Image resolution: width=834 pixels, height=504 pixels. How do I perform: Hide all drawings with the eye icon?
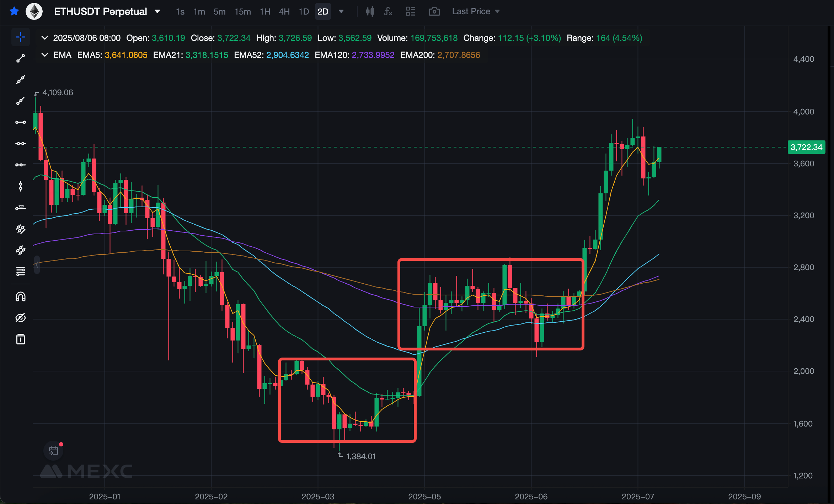[21, 318]
